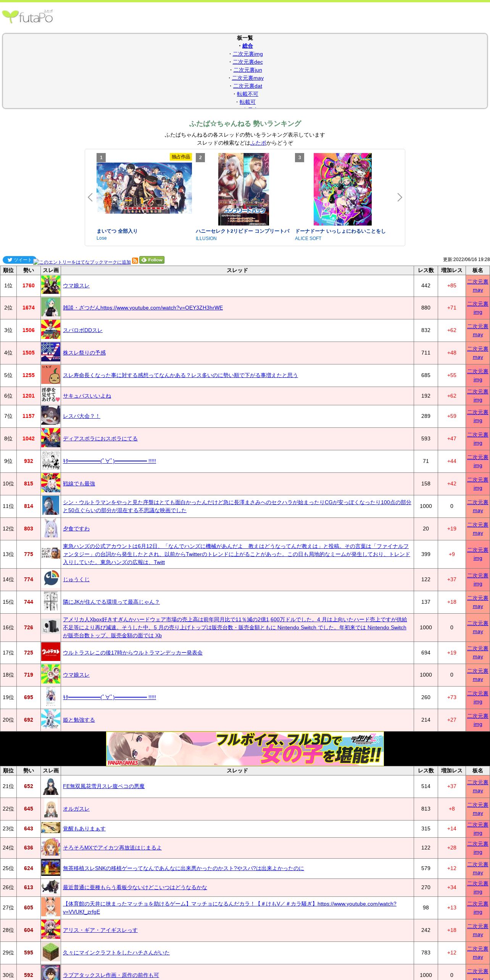Click the update time 2022/06/16 19:28
Screen dimensions: 490x980
pyautogui.click(x=466, y=260)
